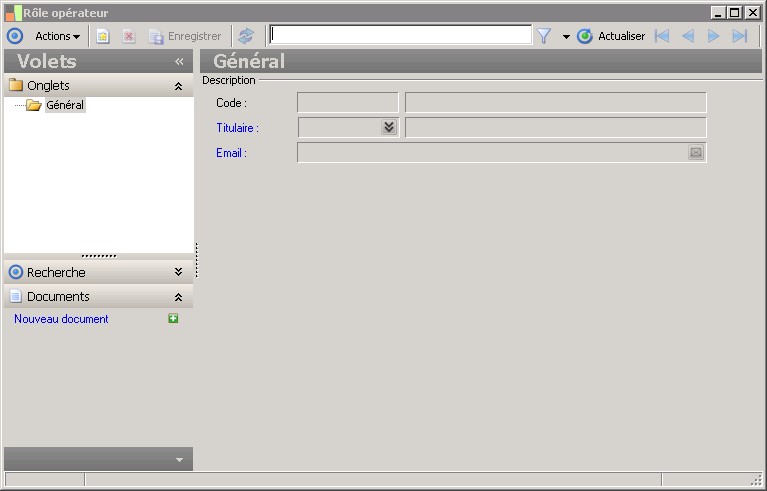
Task: Click the filter funnel icon
Action: (544, 36)
